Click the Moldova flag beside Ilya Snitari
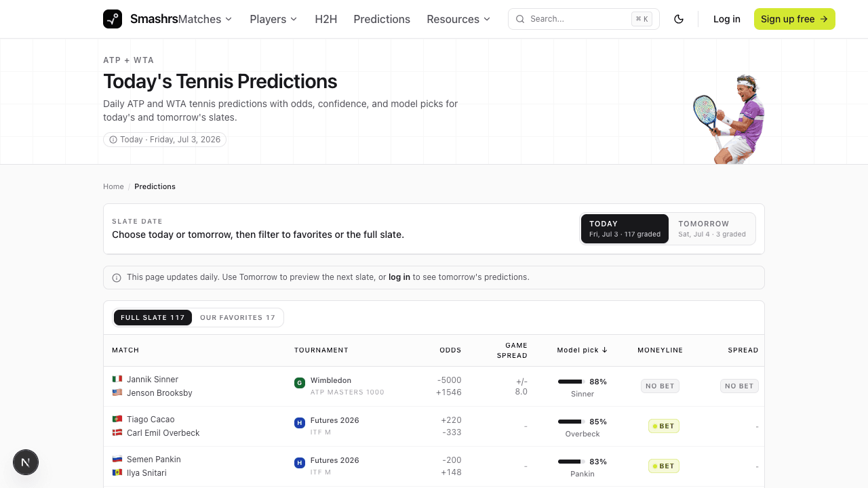868x488 pixels. [117, 472]
